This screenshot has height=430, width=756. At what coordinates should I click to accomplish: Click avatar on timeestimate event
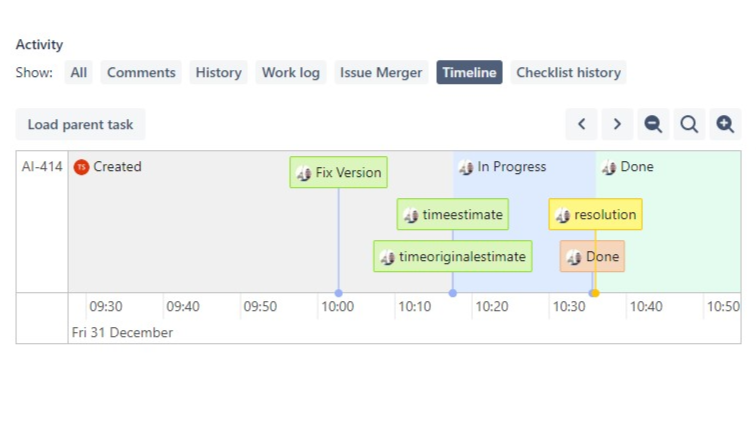tap(411, 215)
